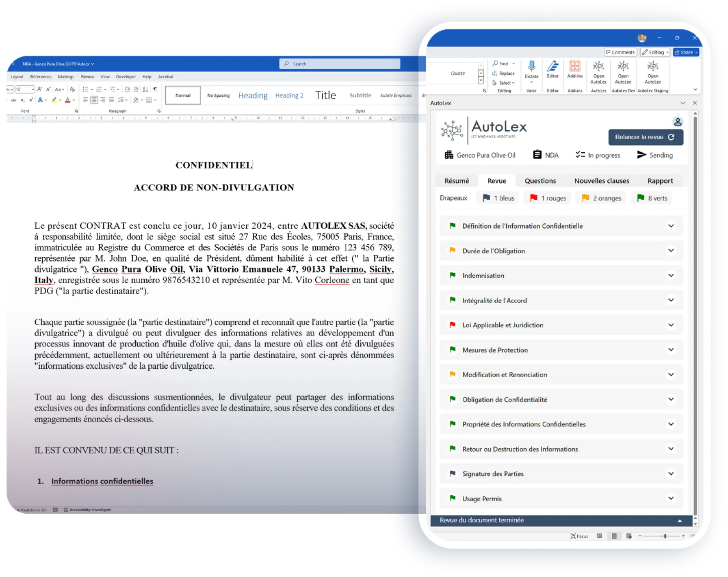This screenshot has height=577, width=728.
Task: Open the Editor pen icon
Action: (x=552, y=66)
